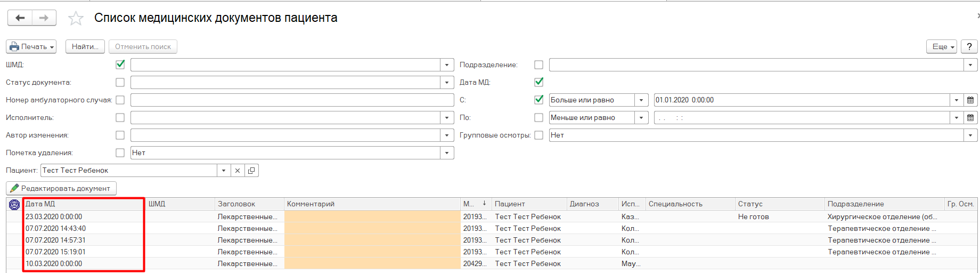Uncheck the ШМД filter checkbox
The image size is (980, 273).
click(120, 65)
